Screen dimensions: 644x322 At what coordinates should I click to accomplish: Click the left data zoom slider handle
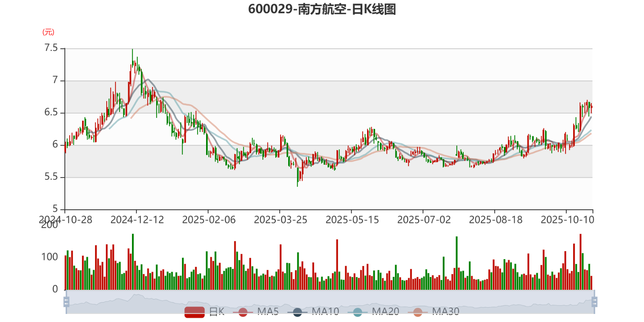(66, 302)
